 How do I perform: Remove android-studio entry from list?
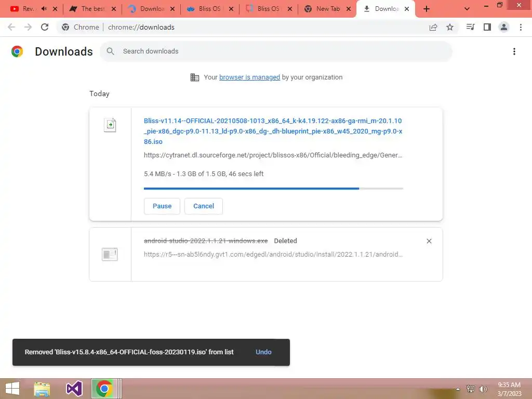pyautogui.click(x=429, y=241)
